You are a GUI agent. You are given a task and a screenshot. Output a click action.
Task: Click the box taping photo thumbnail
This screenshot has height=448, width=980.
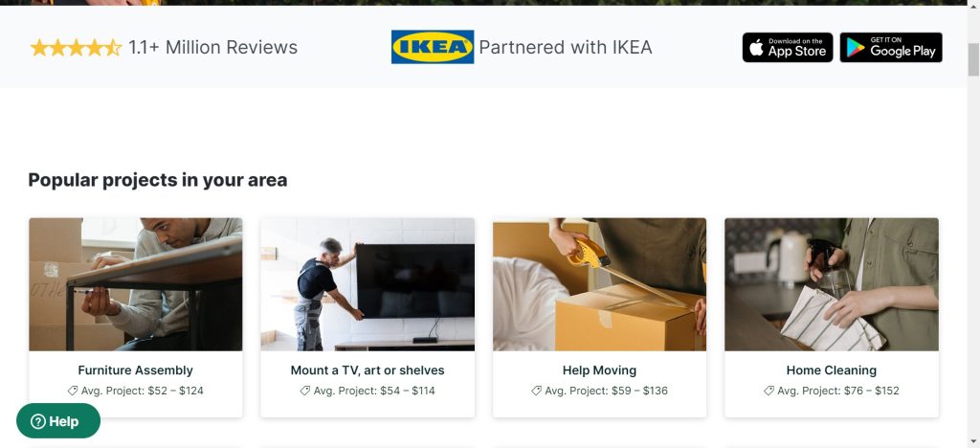599,284
